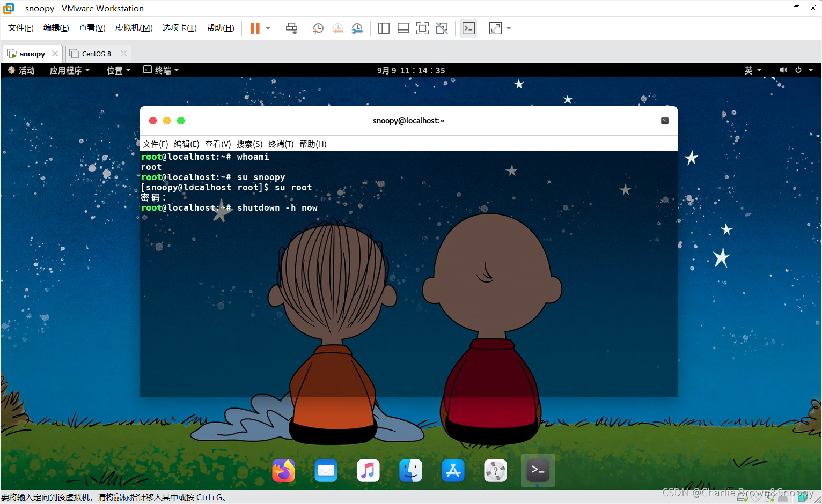Open the Music app from the dock
822x504 pixels.
tap(368, 471)
